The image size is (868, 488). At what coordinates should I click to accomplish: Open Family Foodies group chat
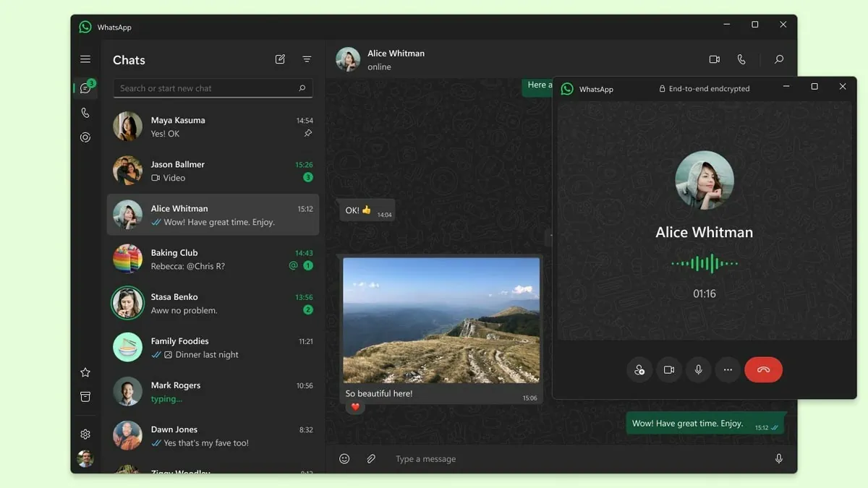tap(213, 347)
